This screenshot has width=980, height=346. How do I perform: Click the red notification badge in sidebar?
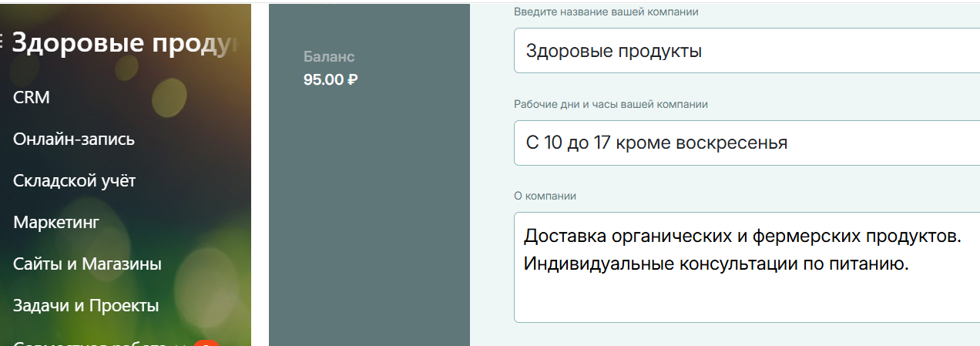[x=206, y=343]
